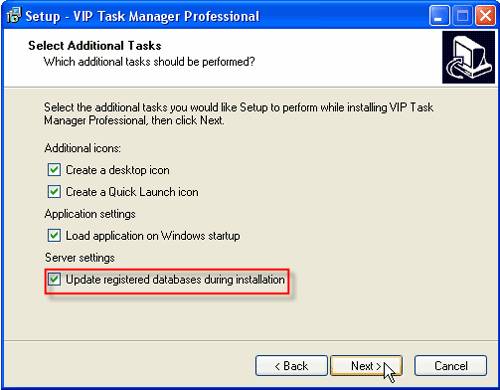Click the Select Additional Tasks heading
500x390 pixels.
(95, 46)
